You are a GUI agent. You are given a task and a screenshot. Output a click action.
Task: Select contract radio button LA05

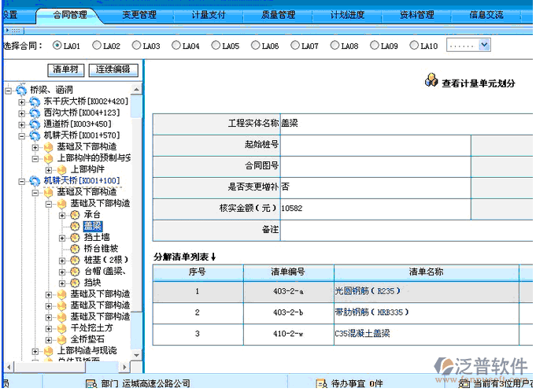coord(216,46)
